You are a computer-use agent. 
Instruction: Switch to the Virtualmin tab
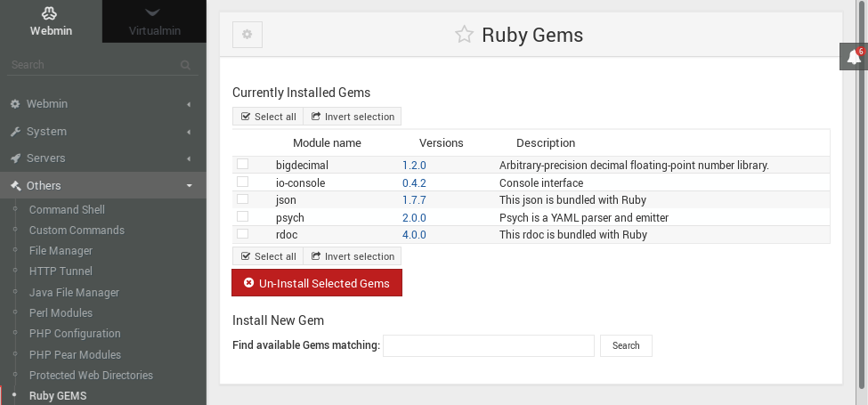(154, 21)
